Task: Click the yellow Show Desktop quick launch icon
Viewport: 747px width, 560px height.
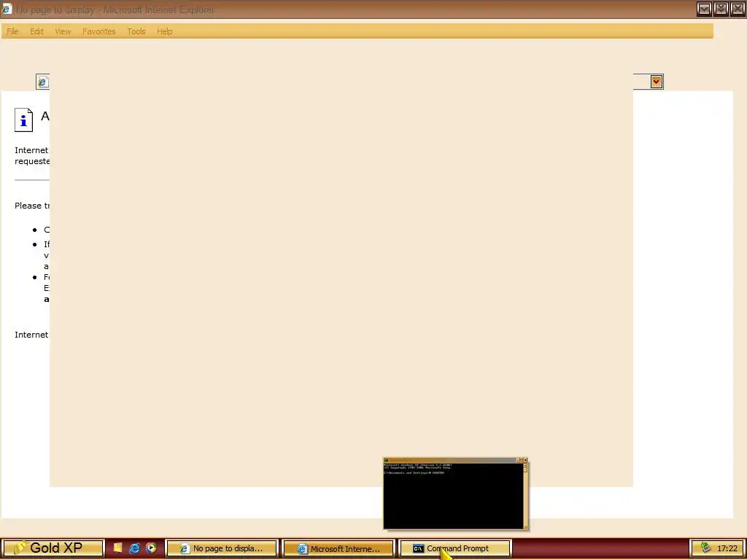Action: click(117, 548)
